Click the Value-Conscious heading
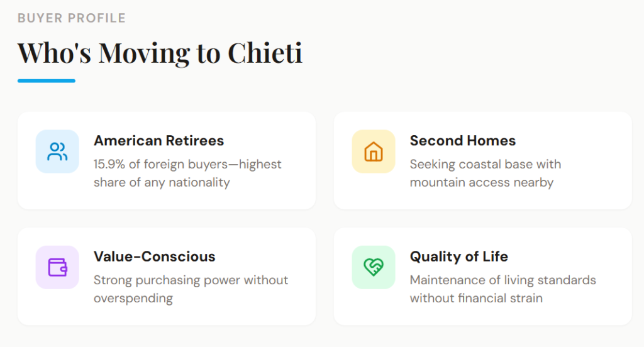 [154, 256]
